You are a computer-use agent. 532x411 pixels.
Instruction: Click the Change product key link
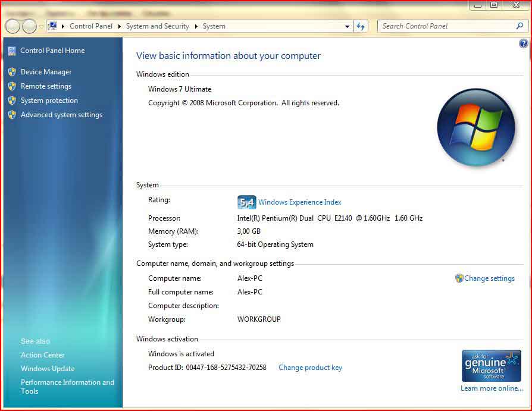tap(310, 368)
